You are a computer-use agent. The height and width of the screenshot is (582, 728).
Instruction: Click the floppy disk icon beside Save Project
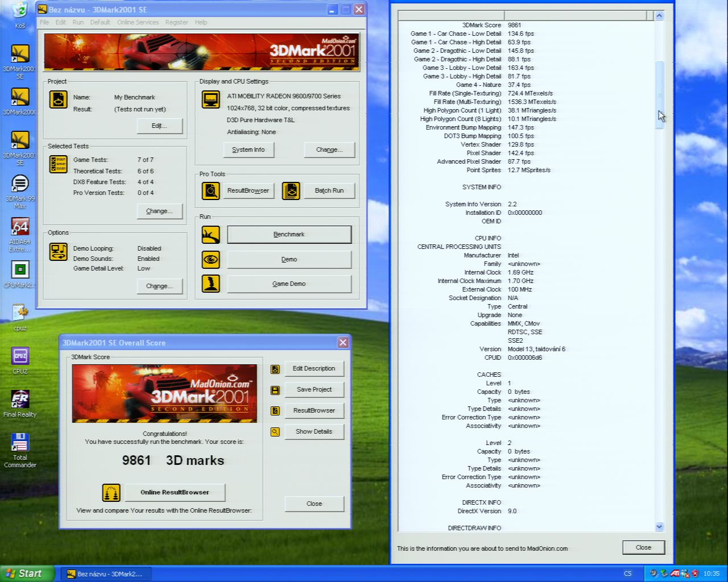275,390
